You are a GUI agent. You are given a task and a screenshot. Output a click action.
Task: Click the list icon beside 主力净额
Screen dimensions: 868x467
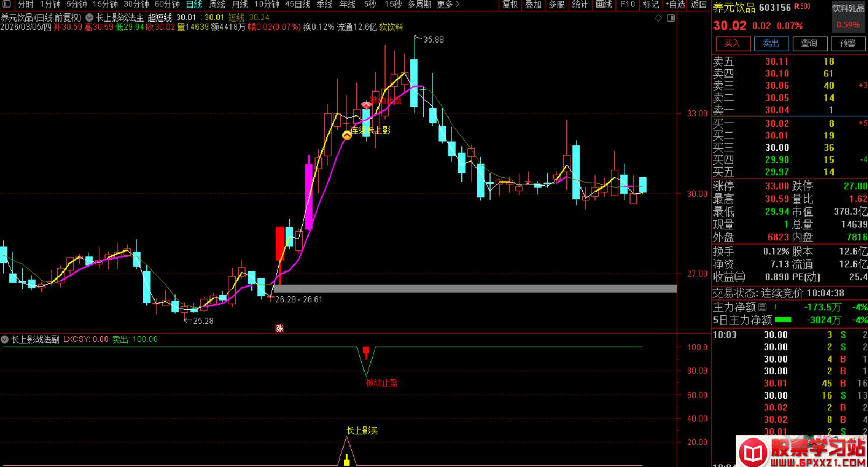(762, 307)
